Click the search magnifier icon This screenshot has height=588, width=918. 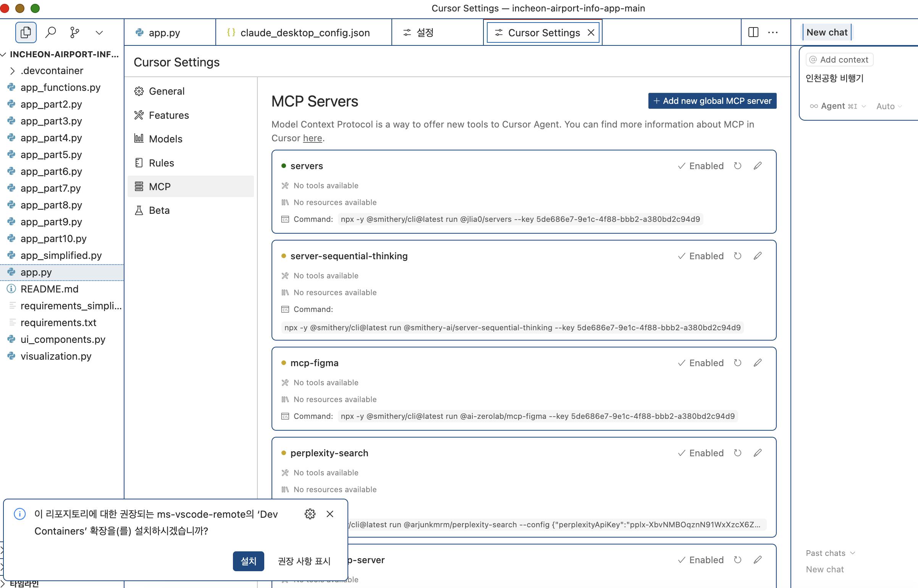pos(50,32)
